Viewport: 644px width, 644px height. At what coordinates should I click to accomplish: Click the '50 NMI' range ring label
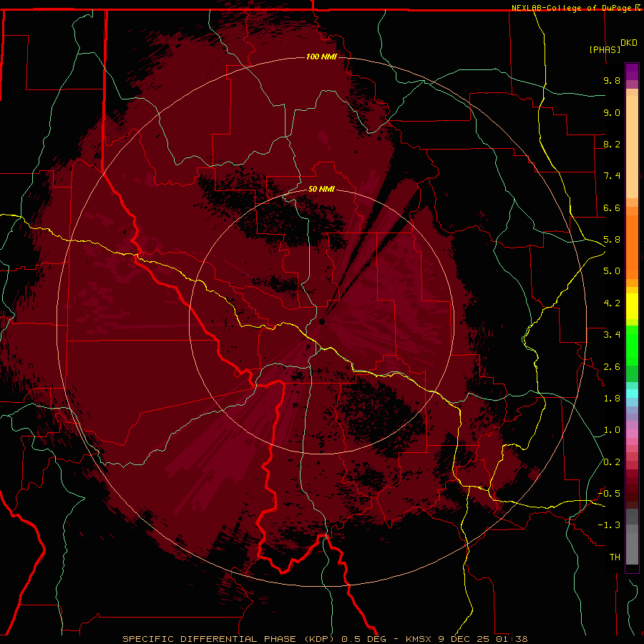(x=321, y=189)
